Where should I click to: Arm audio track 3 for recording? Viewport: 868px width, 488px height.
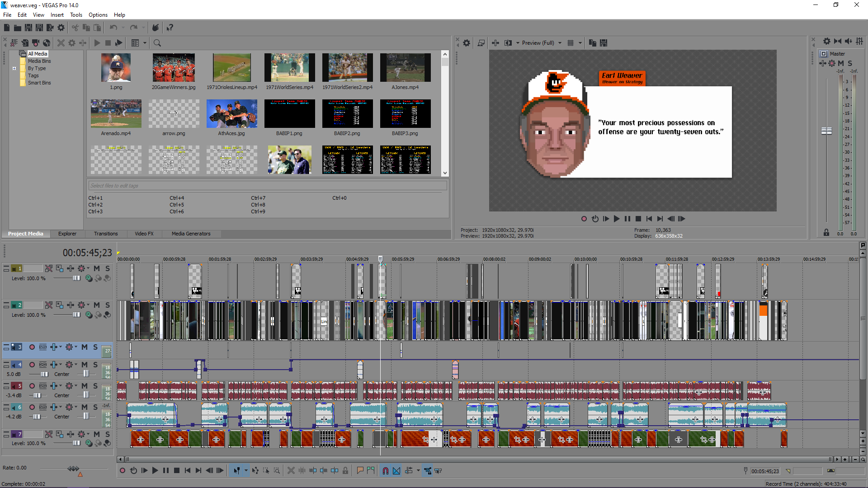point(32,347)
